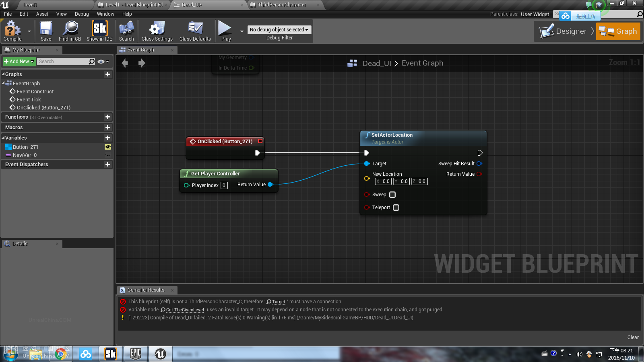Open Epic Games Launcher in taskbar

coord(136,354)
